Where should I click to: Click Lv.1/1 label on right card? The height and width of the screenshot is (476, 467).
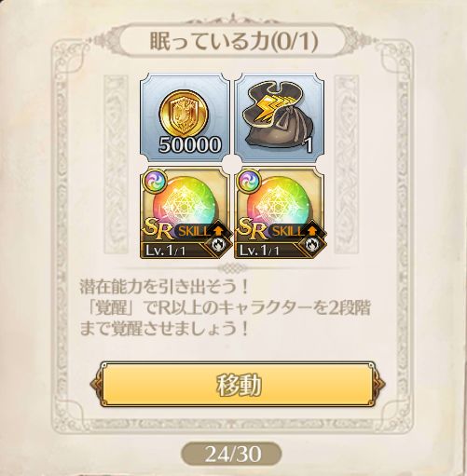point(260,251)
